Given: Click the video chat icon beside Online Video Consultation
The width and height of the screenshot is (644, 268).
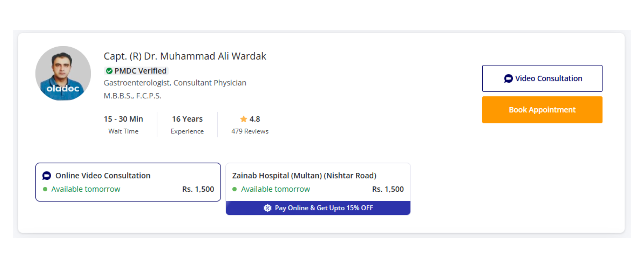Looking at the screenshot, I should pos(47,176).
